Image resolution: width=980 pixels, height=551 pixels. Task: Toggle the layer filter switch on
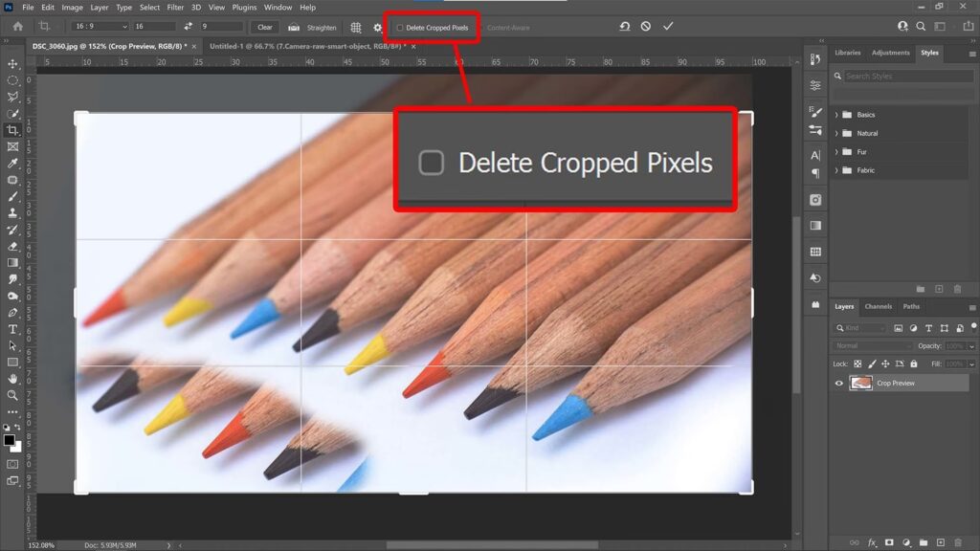973,326
